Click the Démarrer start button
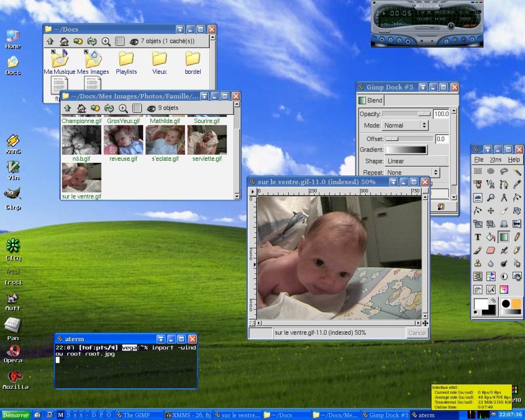The width and height of the screenshot is (525, 420). click(15, 415)
